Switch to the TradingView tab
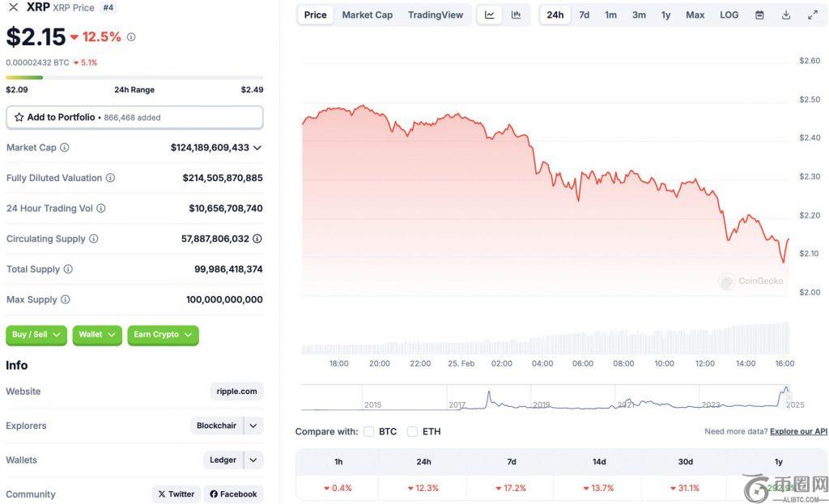 click(436, 15)
